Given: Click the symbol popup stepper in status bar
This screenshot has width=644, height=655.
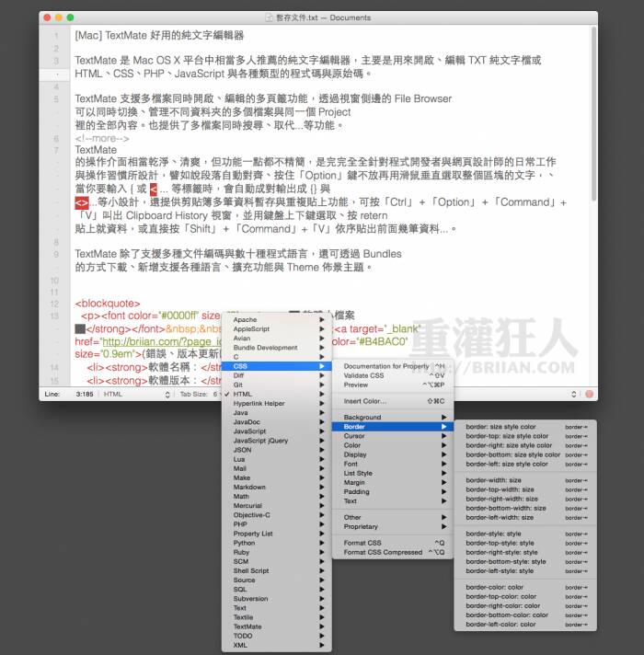Looking at the screenshot, I should pos(574,395).
